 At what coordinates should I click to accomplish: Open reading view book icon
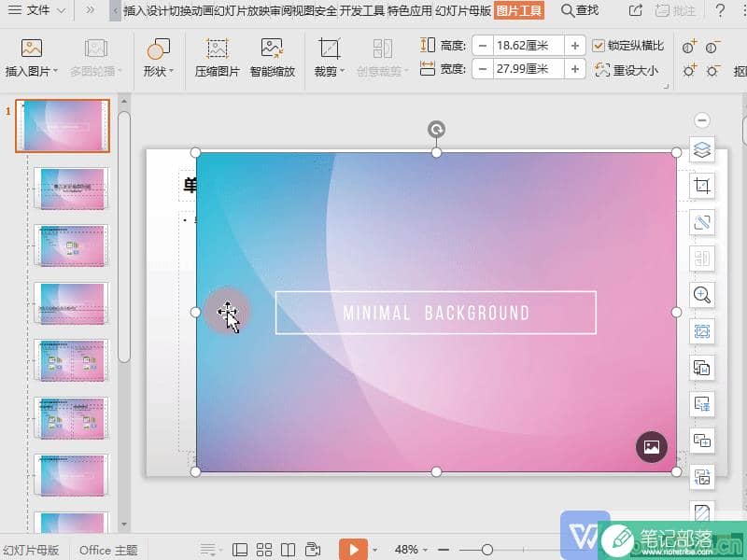tap(288, 550)
